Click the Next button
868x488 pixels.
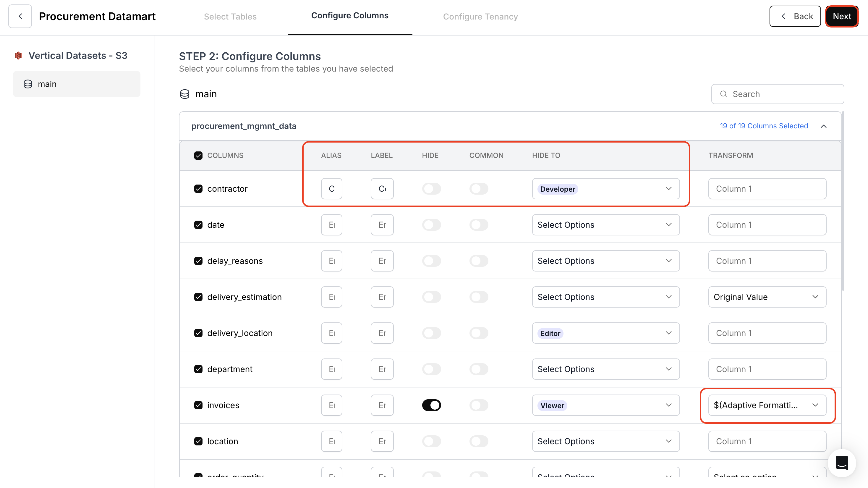click(x=842, y=16)
